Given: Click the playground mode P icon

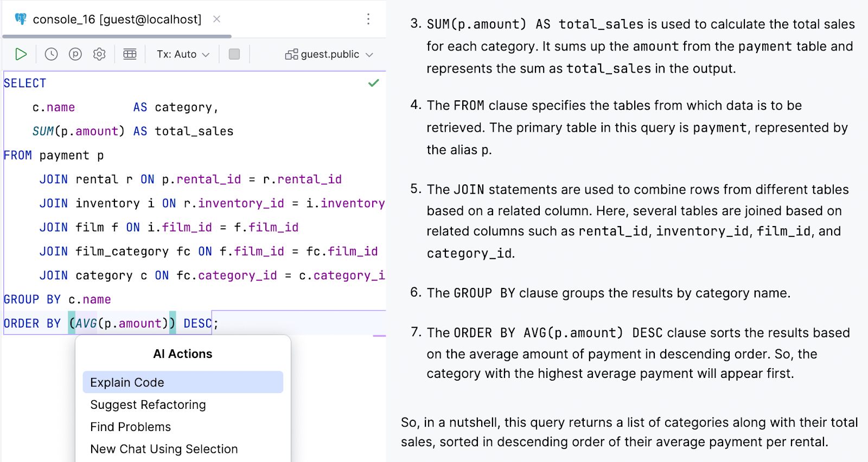Looking at the screenshot, I should tap(75, 54).
